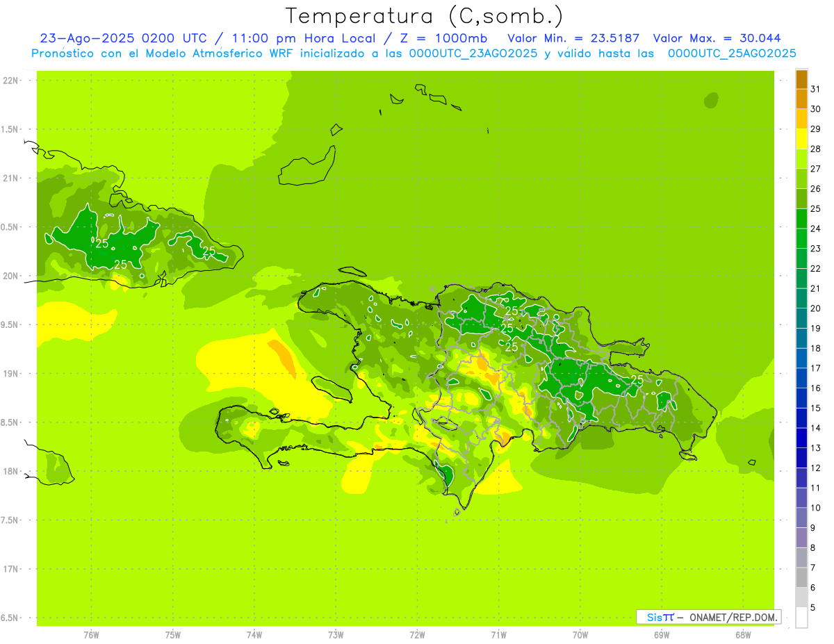Viewport: 834px width, 644px height.
Task: Click the colorbar label '31'
Action: (816, 89)
